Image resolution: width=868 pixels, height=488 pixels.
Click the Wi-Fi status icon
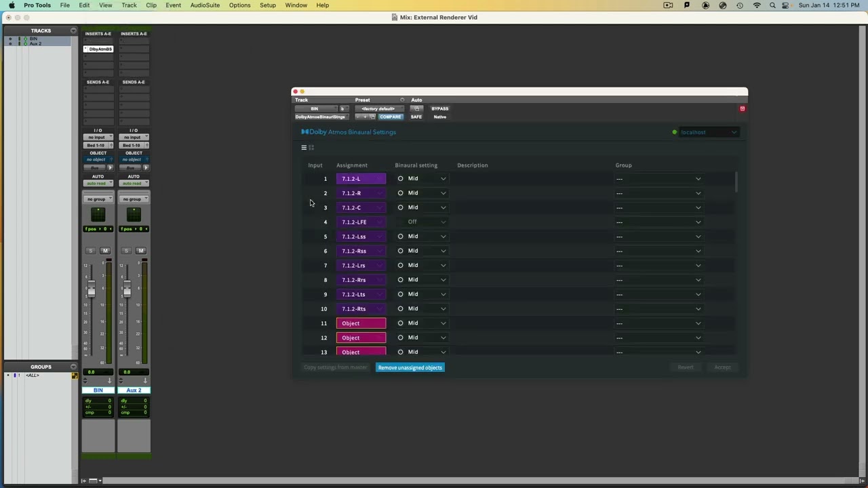pos(757,5)
